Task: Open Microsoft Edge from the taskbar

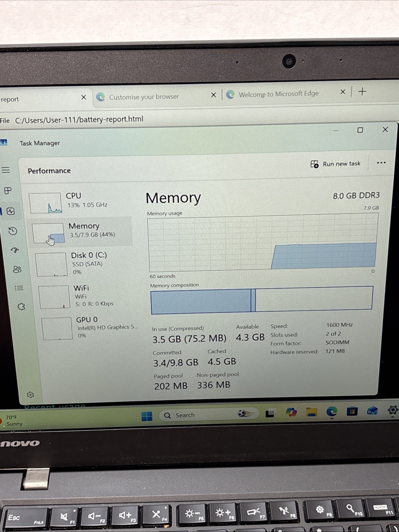Action: click(x=331, y=412)
